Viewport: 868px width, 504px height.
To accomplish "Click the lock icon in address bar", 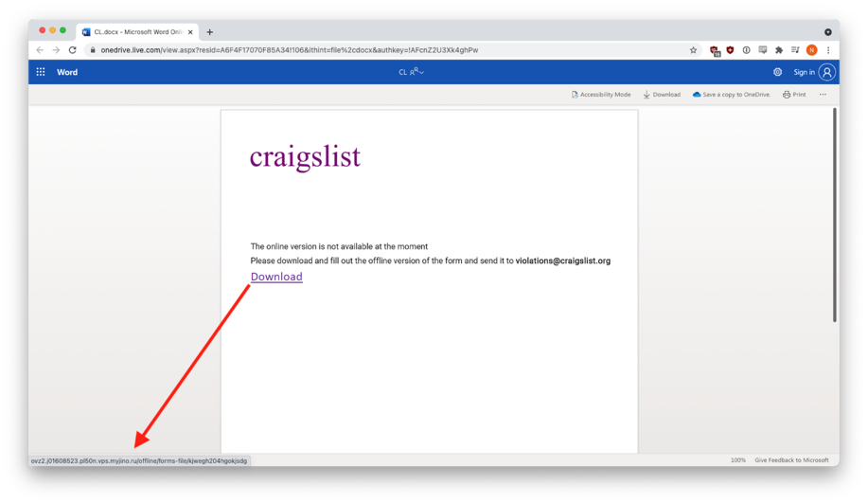I will coord(93,50).
